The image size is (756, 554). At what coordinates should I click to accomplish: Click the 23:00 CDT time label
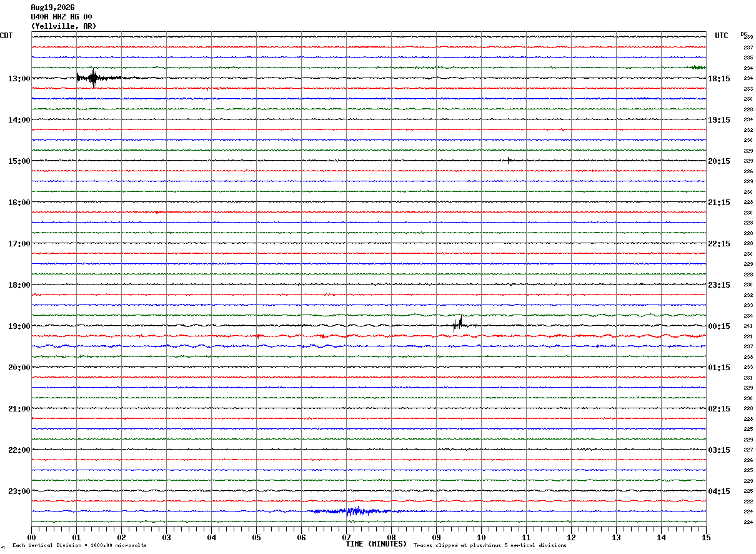pyautogui.click(x=19, y=491)
